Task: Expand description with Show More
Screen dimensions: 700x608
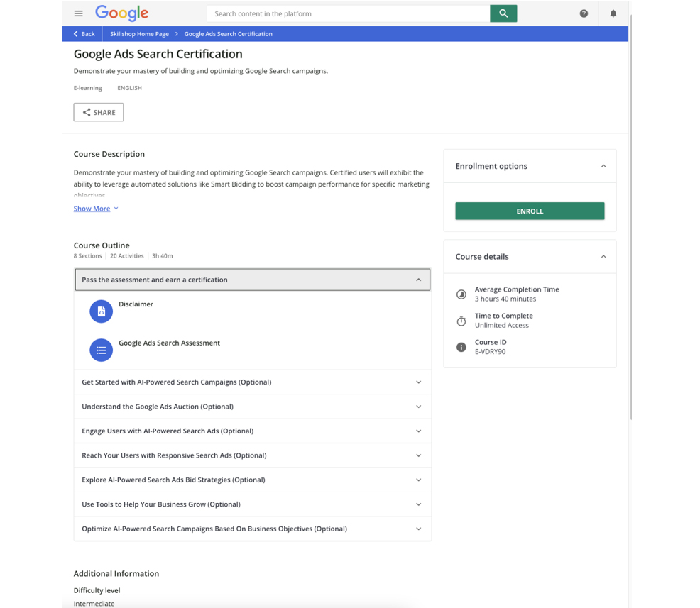Action: pos(96,209)
